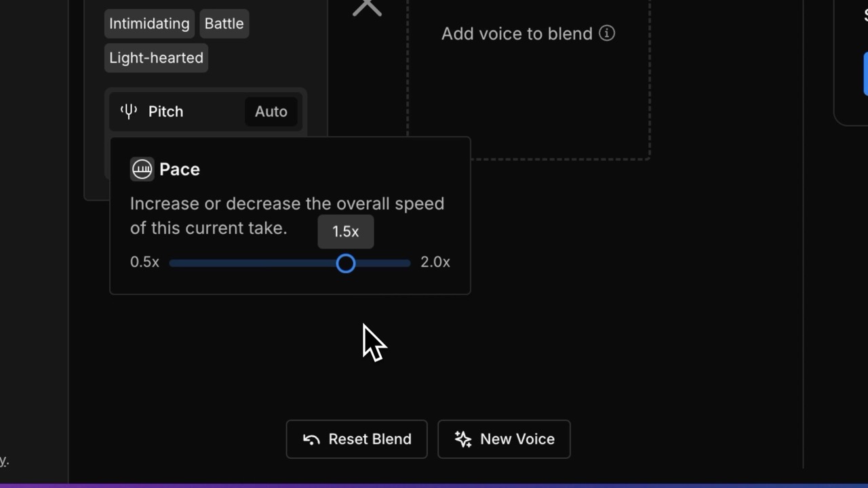Click the New Voice button

point(504,439)
